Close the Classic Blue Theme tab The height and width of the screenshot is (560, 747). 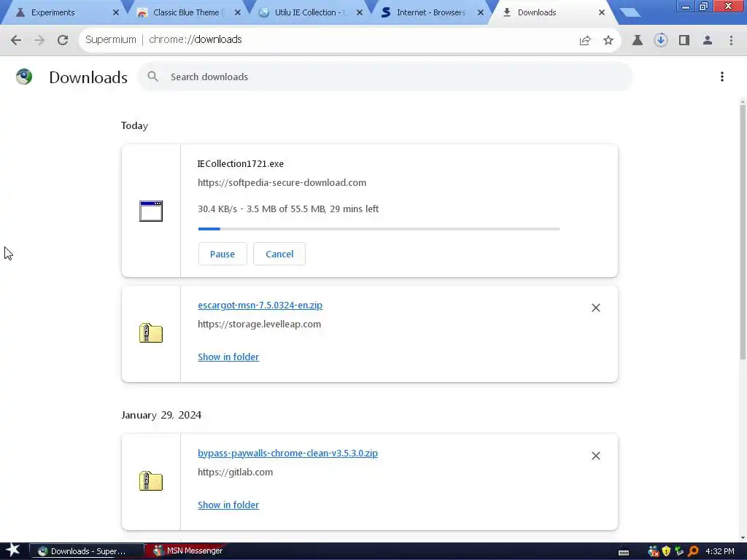[x=238, y=13]
